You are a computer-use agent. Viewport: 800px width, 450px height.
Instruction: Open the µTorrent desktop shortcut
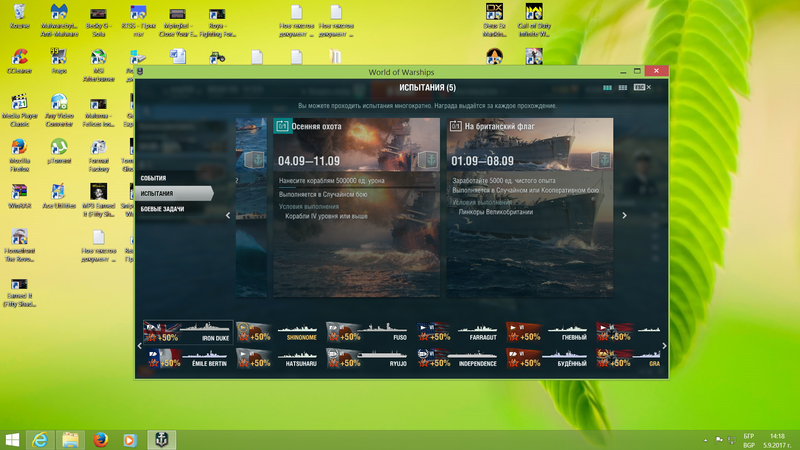[x=59, y=151]
